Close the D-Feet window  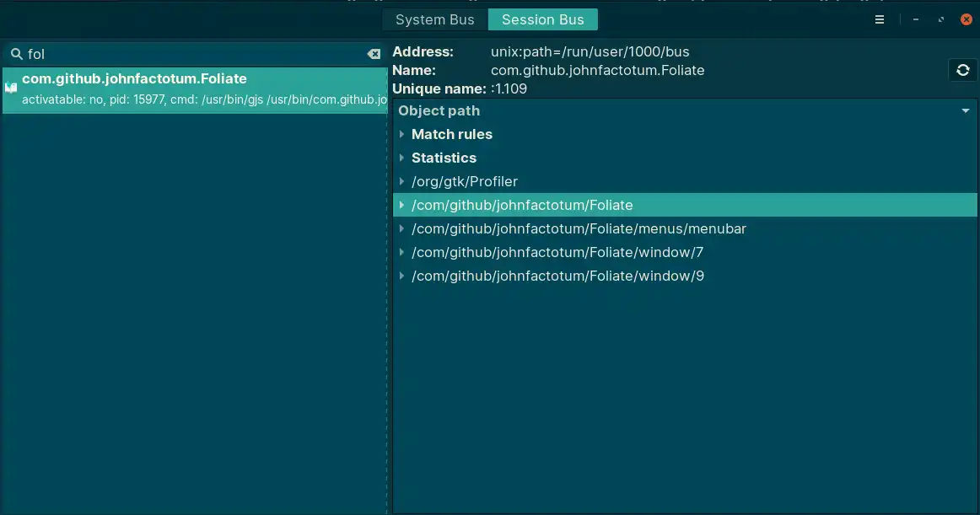tap(967, 19)
